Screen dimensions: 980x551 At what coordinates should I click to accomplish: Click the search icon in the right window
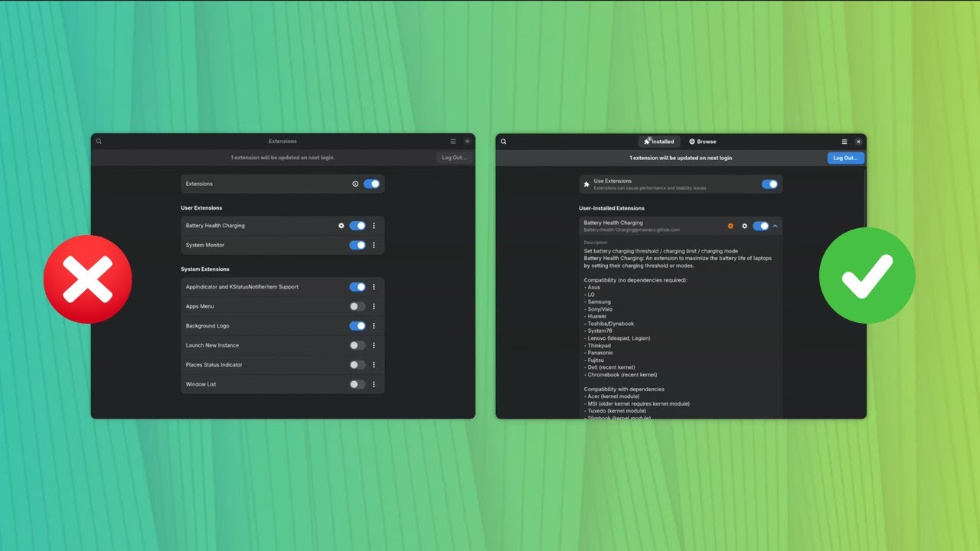[x=504, y=142]
